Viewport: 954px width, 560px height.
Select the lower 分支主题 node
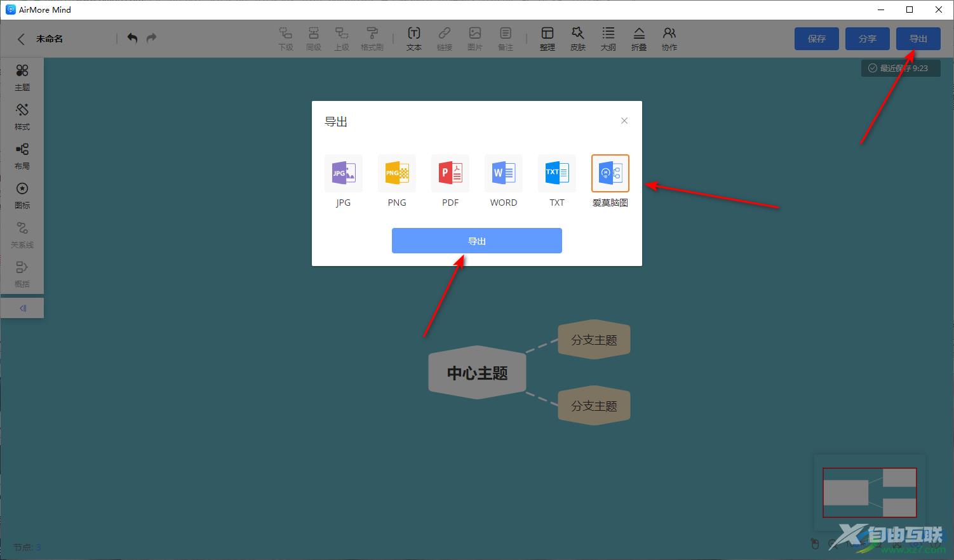(x=594, y=406)
